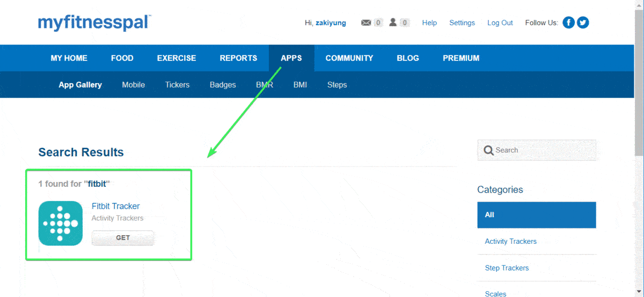The height and width of the screenshot is (297, 644).
Task: Click the '1 found for "fitbit"' text
Action: [74, 184]
